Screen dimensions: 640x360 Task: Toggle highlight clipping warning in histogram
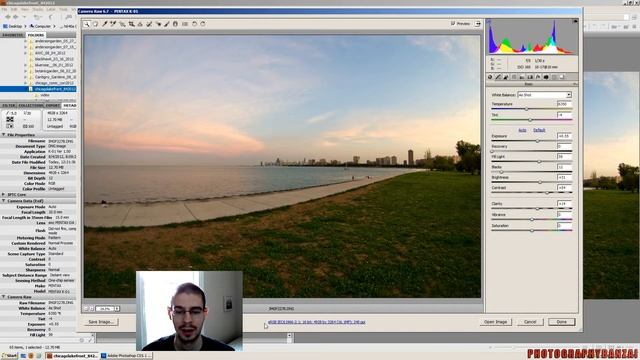coord(575,21)
